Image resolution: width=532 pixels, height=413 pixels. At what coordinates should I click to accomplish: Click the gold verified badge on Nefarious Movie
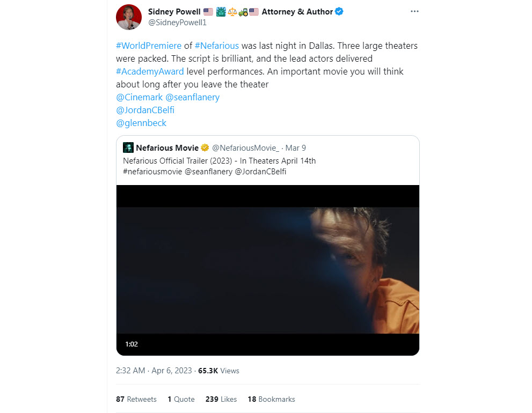click(x=205, y=148)
